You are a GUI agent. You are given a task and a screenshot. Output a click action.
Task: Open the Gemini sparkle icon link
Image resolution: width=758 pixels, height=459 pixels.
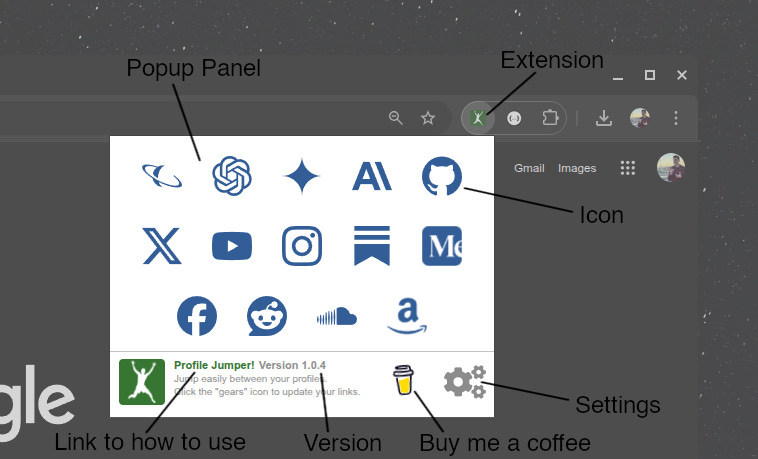[302, 176]
